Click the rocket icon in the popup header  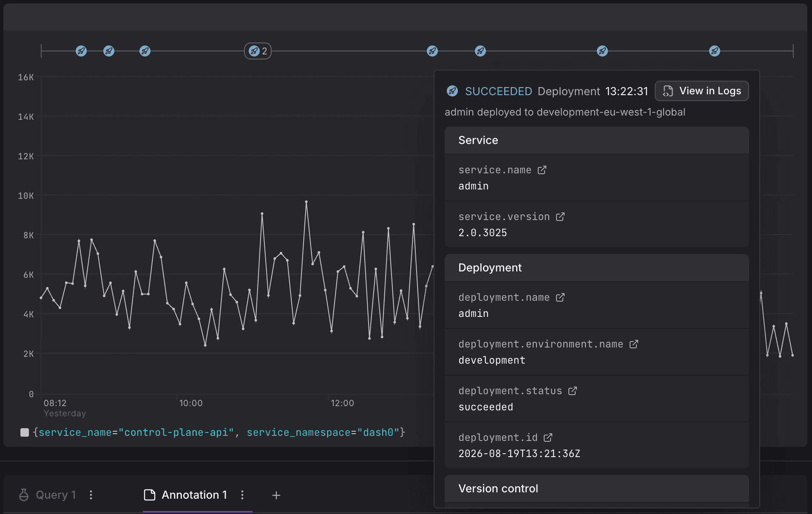click(x=452, y=91)
